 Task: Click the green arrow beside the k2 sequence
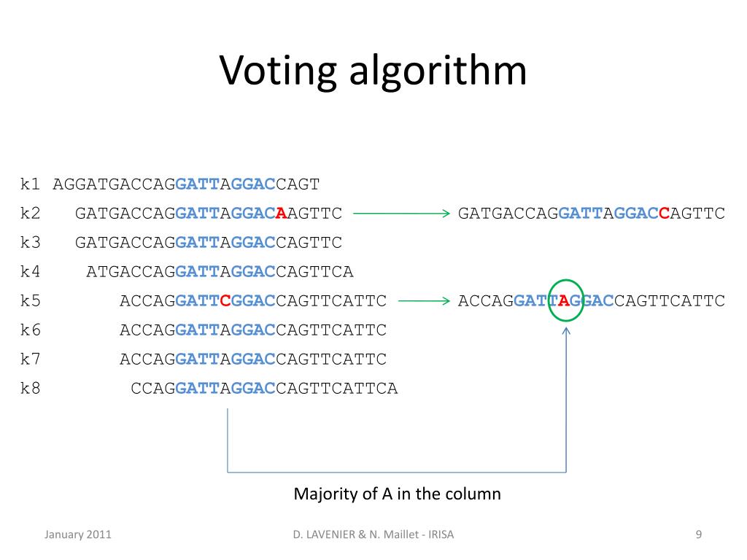[x=401, y=214]
